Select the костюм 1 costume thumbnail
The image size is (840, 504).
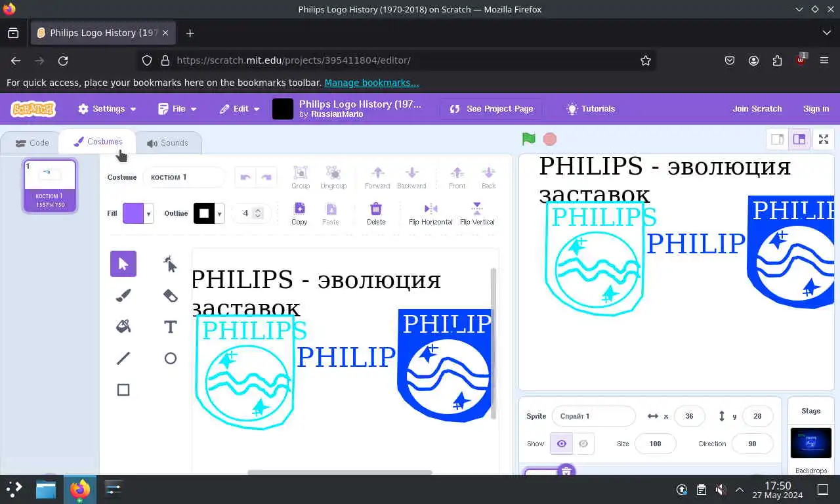click(50, 186)
